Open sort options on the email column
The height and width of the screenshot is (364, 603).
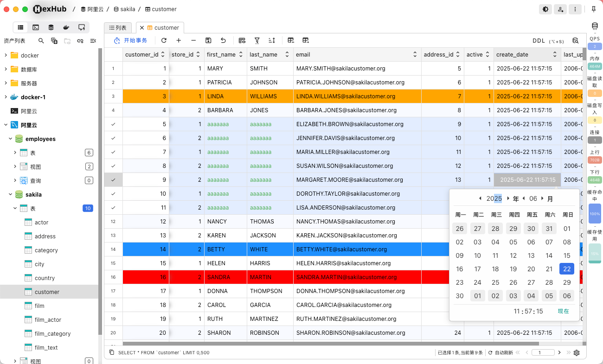[x=415, y=55]
